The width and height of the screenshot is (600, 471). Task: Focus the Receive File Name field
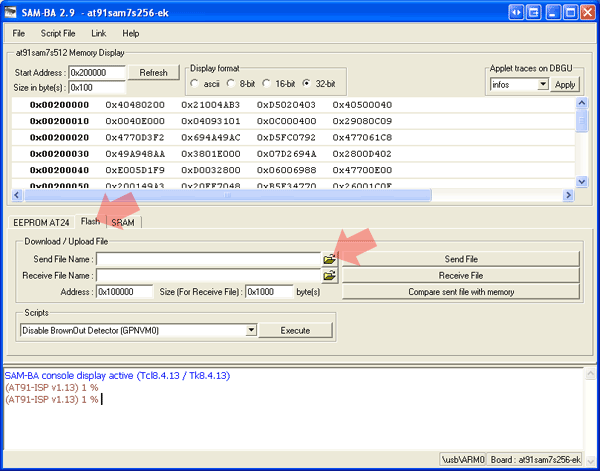point(208,275)
